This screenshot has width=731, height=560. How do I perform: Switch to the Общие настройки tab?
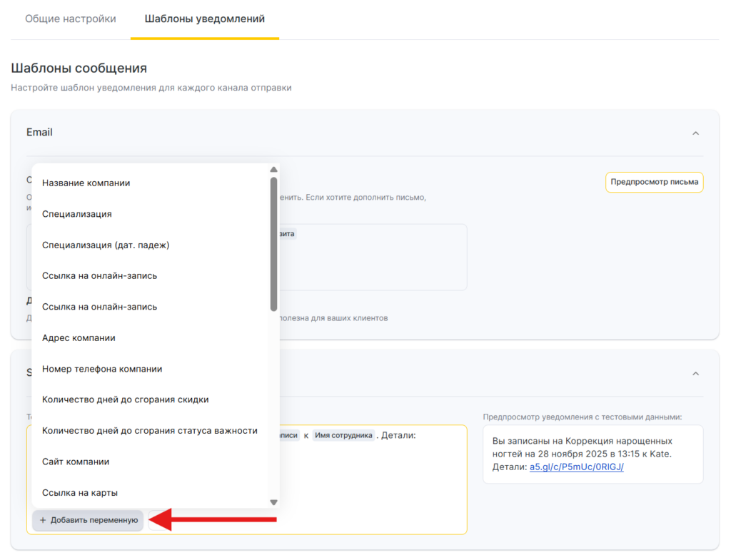coord(70,19)
